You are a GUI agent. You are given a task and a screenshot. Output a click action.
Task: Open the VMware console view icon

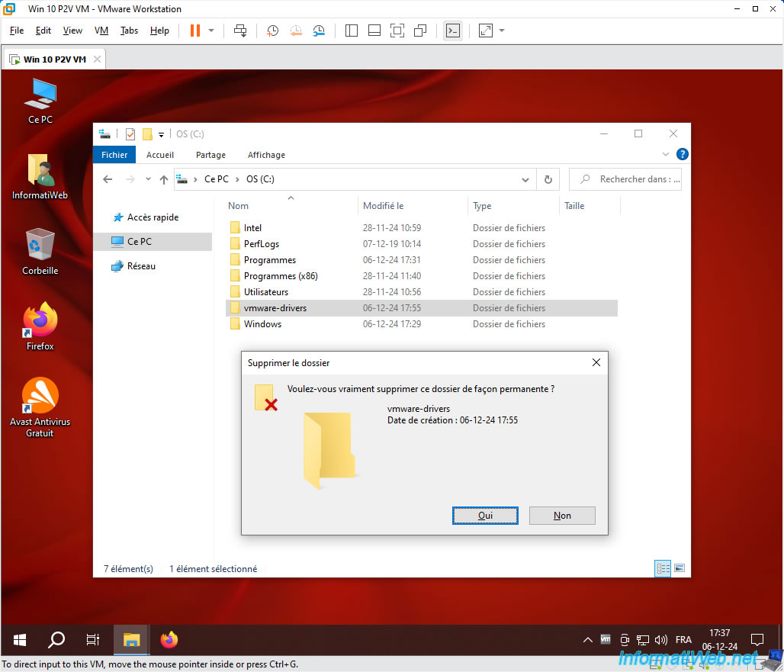coord(452,31)
